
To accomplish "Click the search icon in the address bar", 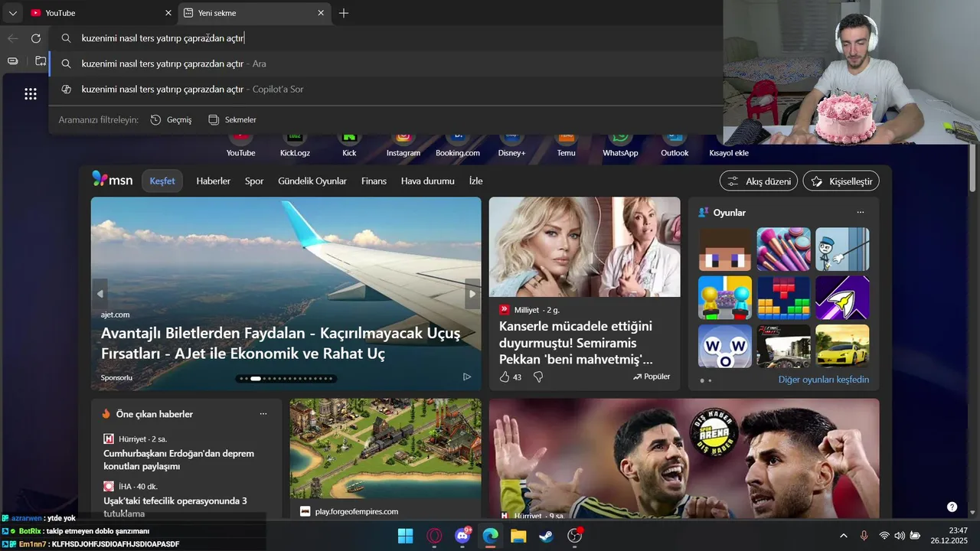I will pyautogui.click(x=67, y=38).
